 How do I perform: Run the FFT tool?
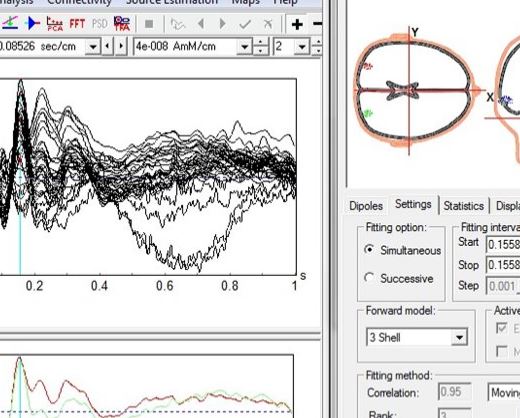[x=77, y=24]
